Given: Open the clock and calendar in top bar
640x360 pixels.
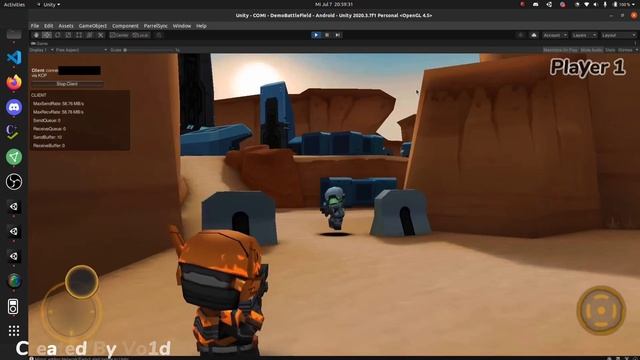Looking at the screenshot, I should point(334,4).
